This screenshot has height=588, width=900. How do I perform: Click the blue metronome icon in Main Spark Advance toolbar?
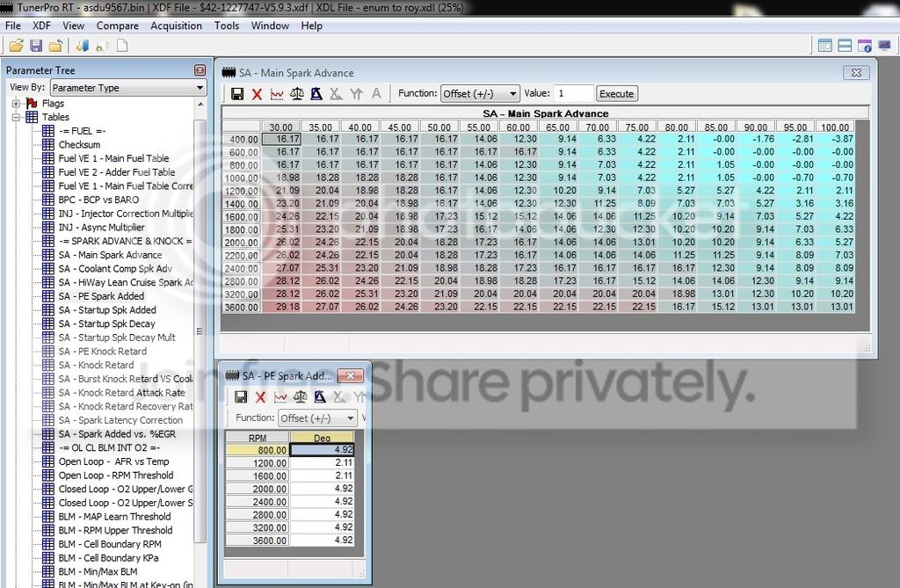(x=316, y=93)
